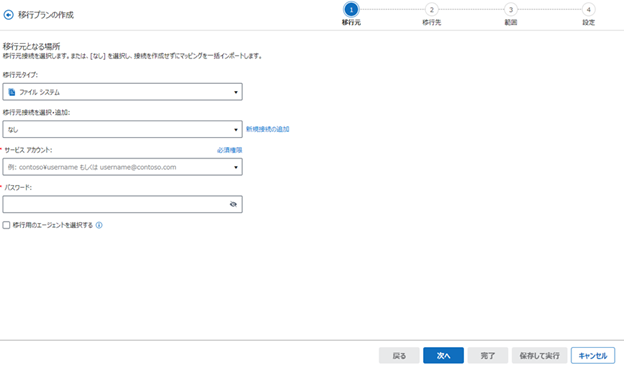Select wizard step 1 移行元 circle

[351, 10]
